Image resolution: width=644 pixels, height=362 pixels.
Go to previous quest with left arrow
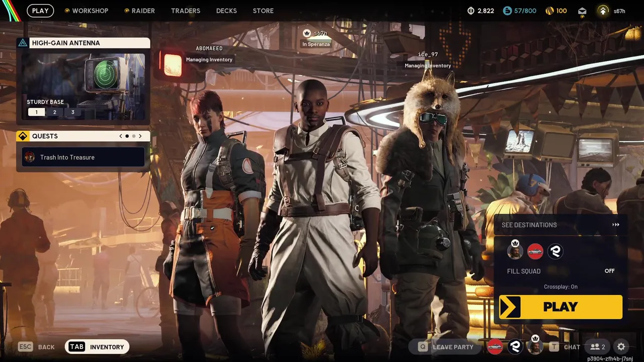(x=120, y=136)
